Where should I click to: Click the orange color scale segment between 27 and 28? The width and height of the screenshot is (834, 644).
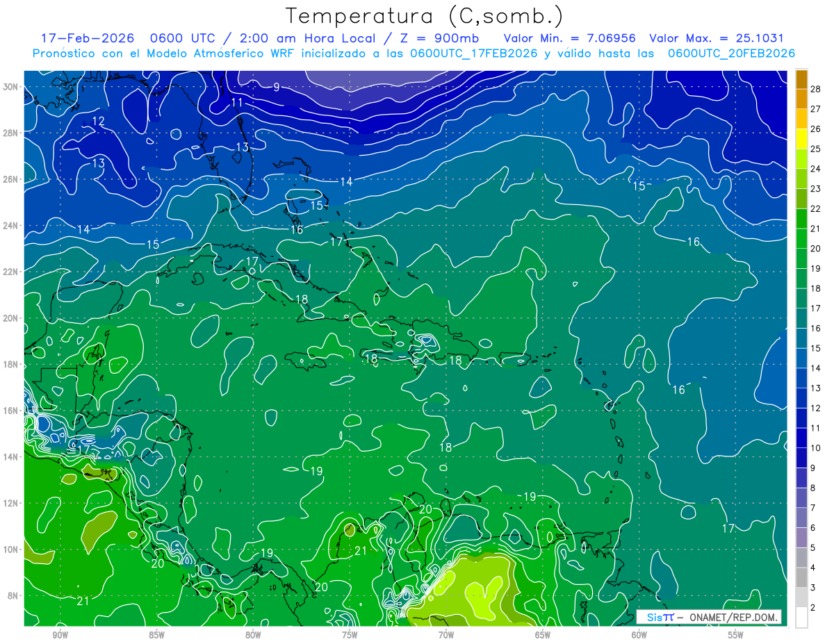(801, 99)
